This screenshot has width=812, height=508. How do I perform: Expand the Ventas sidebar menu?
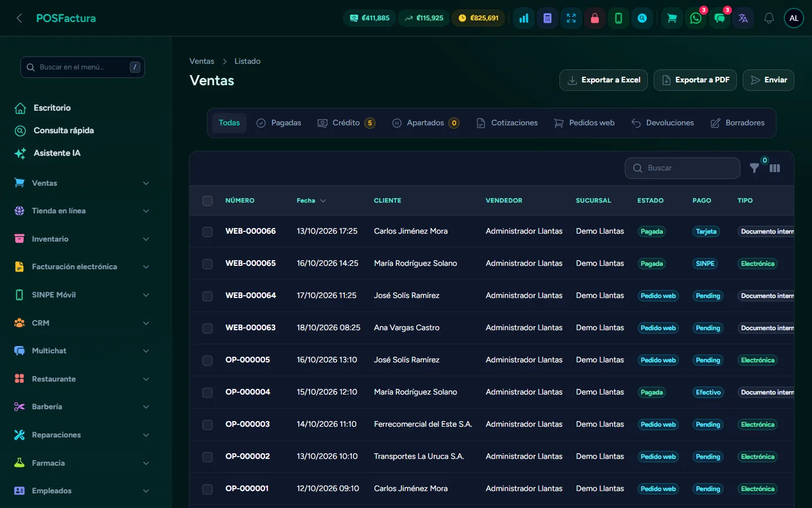pyautogui.click(x=82, y=183)
